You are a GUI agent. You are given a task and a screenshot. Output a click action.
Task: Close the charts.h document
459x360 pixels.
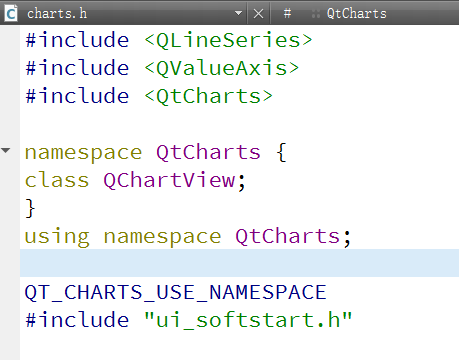pyautogui.click(x=258, y=14)
